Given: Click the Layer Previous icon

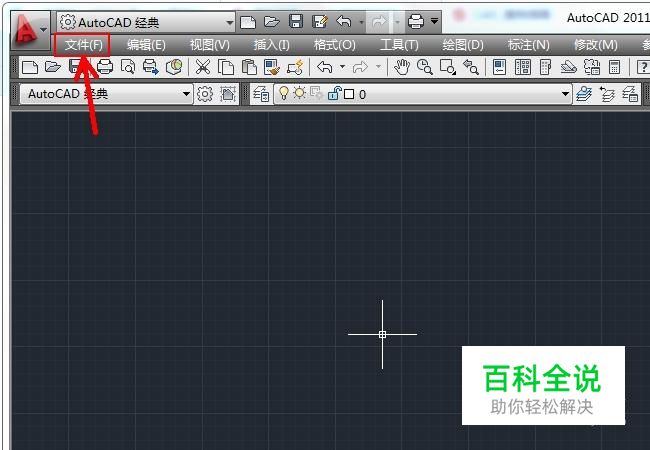Looking at the screenshot, I should pos(607,94).
